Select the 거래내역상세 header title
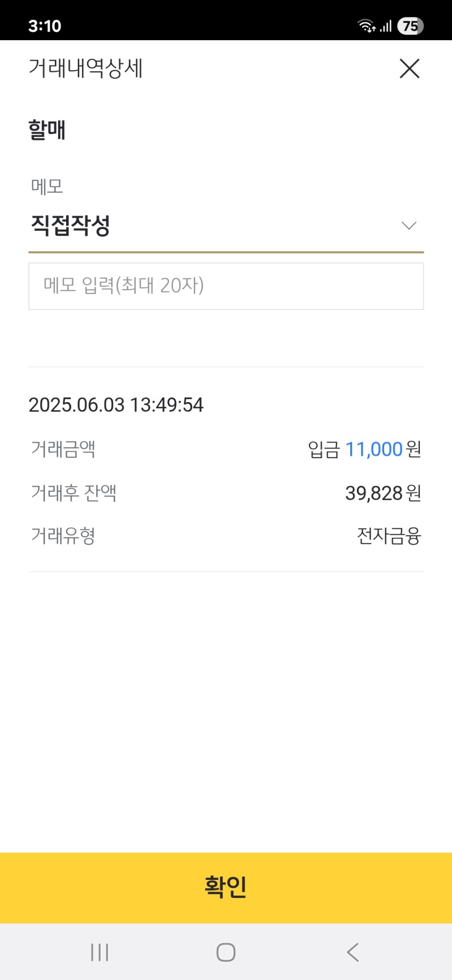The height and width of the screenshot is (980, 452). [x=86, y=69]
